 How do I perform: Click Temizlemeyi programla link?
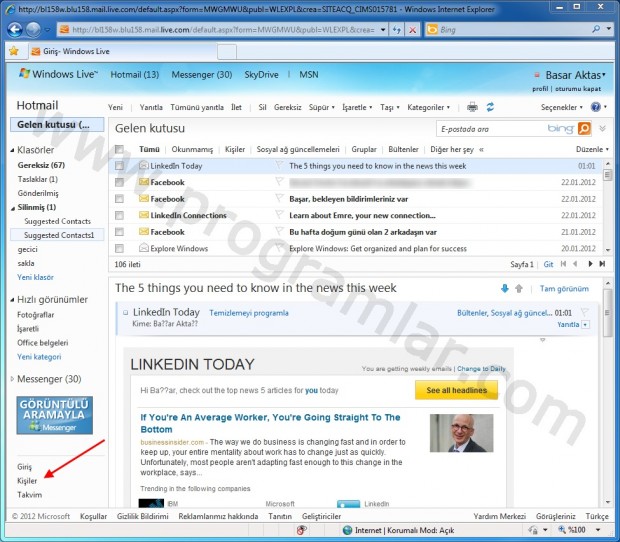249,313
